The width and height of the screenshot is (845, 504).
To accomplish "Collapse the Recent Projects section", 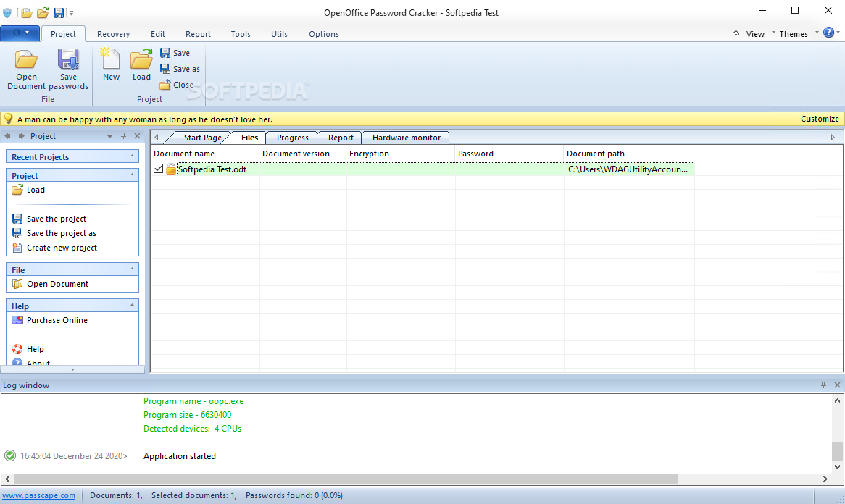I will [132, 156].
